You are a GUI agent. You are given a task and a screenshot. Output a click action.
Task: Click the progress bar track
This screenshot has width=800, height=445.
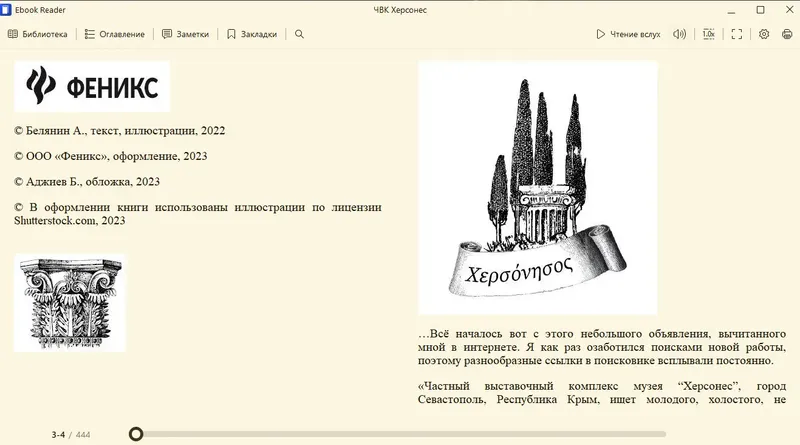398,434
